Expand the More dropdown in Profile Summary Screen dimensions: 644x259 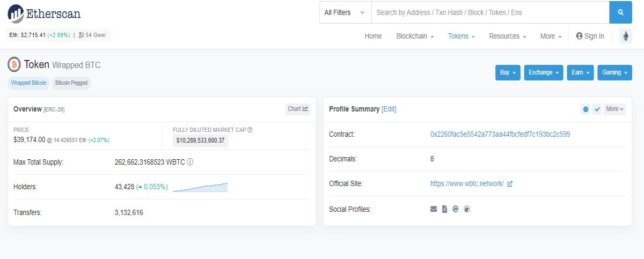[614, 109]
